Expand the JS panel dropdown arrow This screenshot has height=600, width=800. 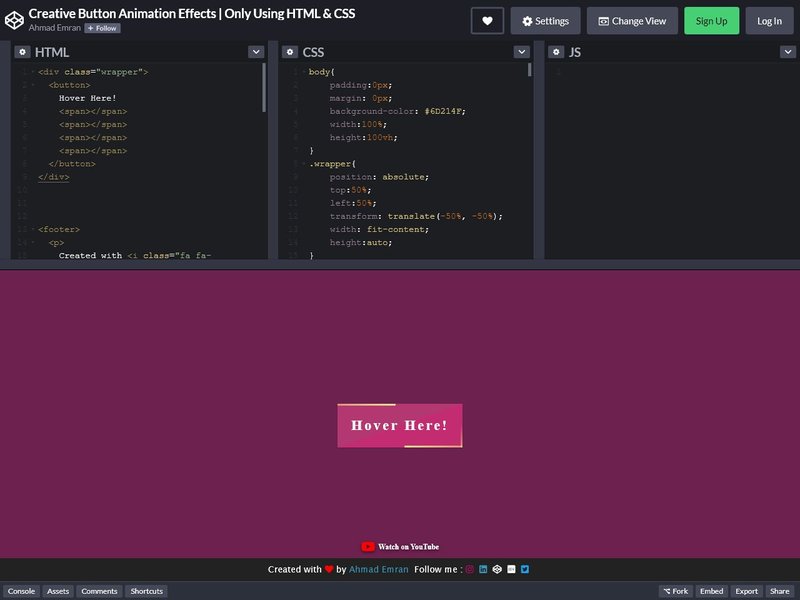(x=788, y=52)
